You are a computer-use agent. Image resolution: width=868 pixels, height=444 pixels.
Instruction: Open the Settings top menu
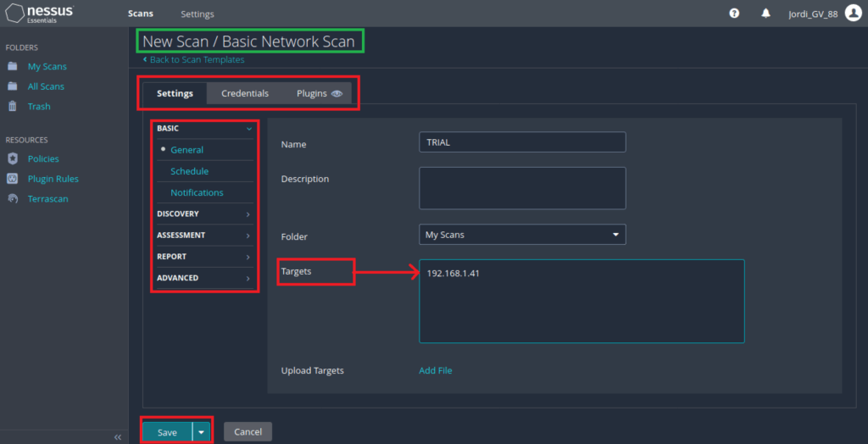(197, 14)
